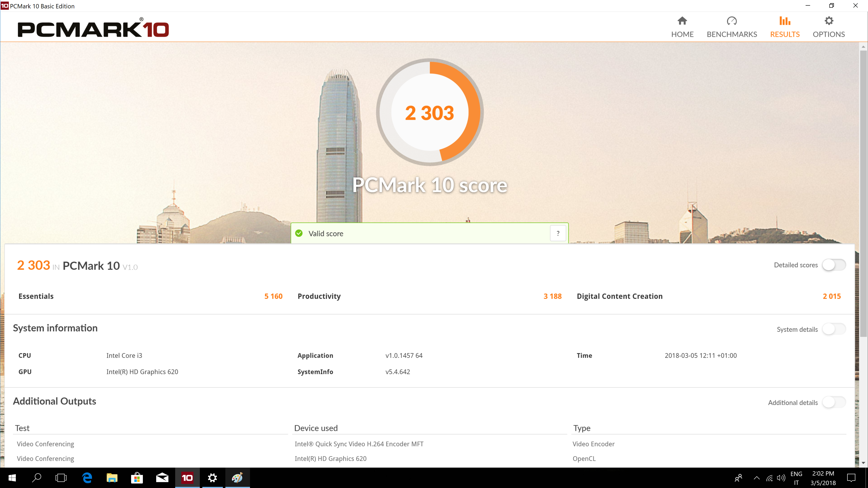Open the Mail app from the taskbar
Image resolution: width=868 pixels, height=488 pixels.
pyautogui.click(x=162, y=478)
